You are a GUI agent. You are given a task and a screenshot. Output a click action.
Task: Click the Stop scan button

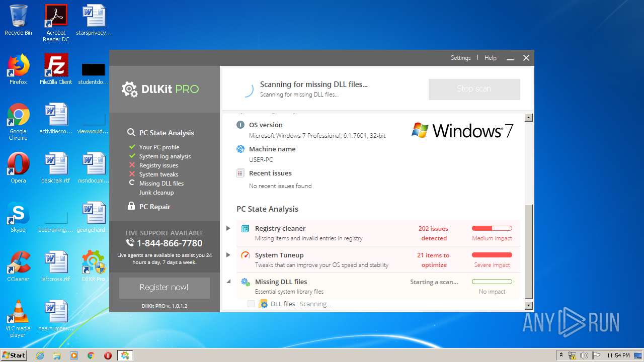pos(474,89)
